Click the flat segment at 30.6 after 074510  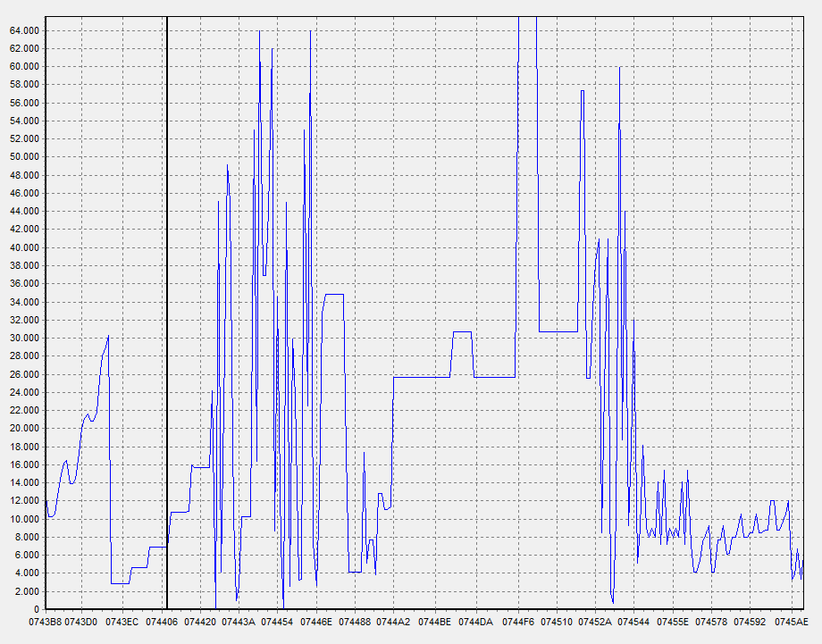(558, 331)
